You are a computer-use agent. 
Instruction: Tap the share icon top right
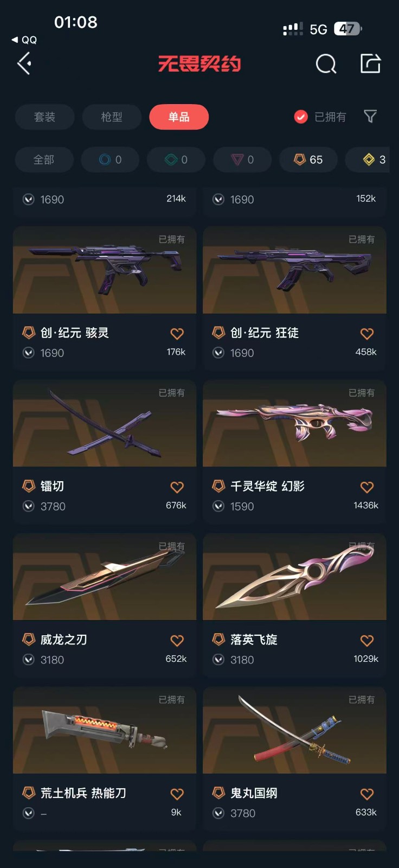371,63
